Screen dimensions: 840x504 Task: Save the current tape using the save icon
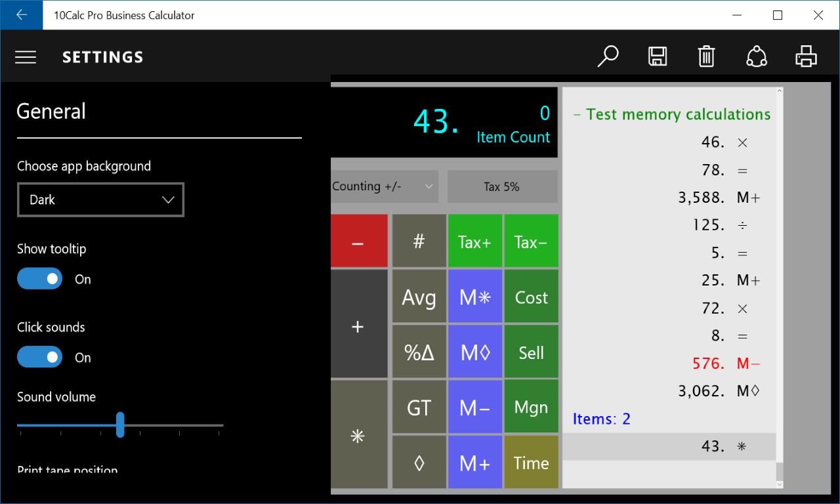coord(658,56)
